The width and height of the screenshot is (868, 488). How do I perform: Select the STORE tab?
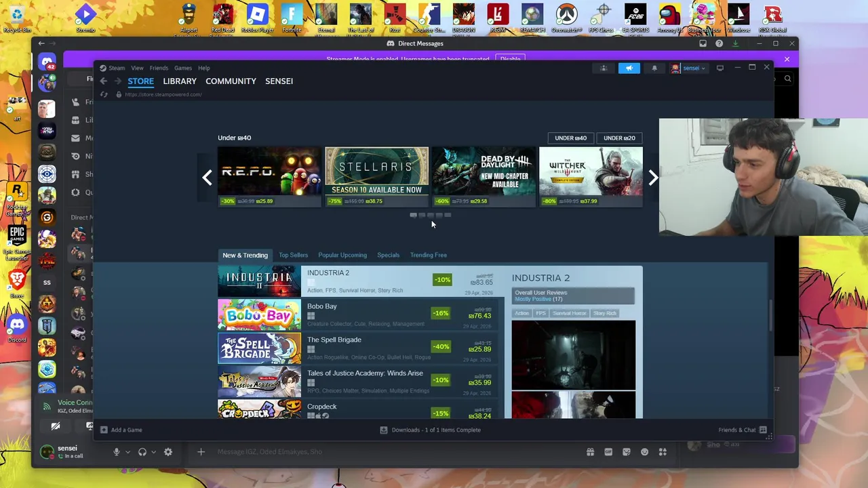[141, 81]
